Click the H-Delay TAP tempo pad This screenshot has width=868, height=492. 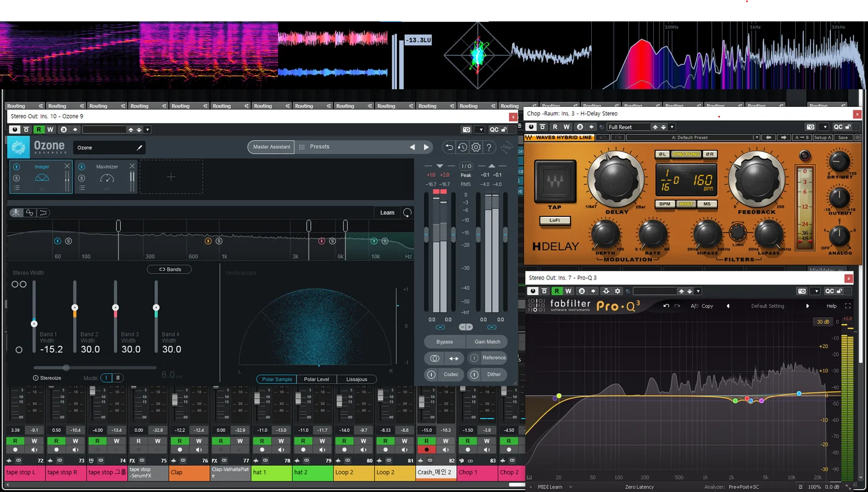click(555, 182)
